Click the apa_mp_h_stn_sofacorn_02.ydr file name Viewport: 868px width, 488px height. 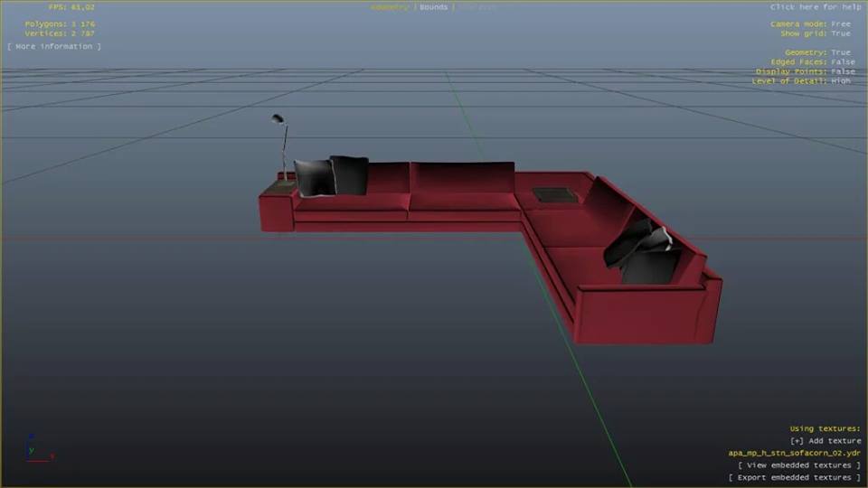[795, 454]
